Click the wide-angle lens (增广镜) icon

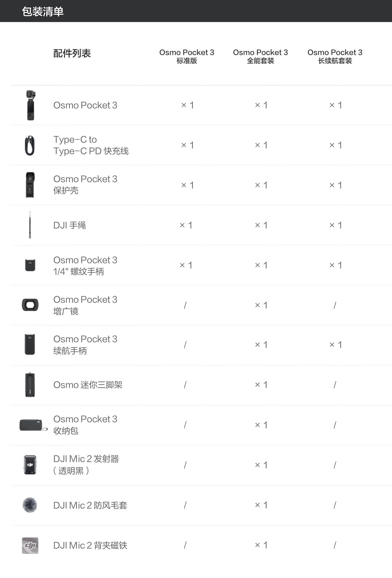[30, 305]
